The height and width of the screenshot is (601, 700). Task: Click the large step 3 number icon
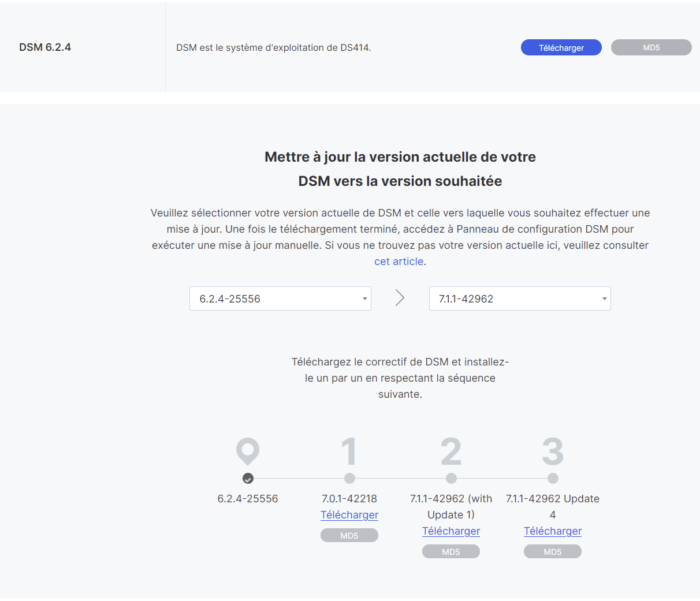[553, 451]
